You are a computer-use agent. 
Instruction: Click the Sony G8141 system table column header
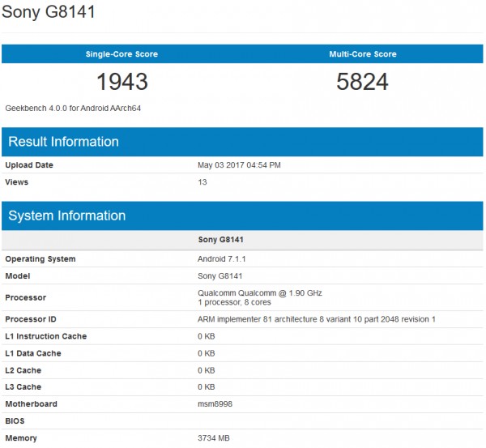point(220,240)
